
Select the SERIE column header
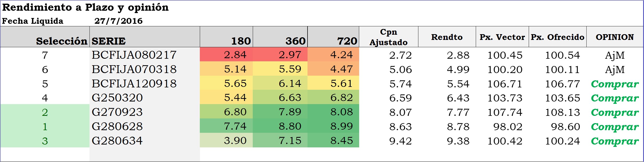pyautogui.click(x=109, y=41)
